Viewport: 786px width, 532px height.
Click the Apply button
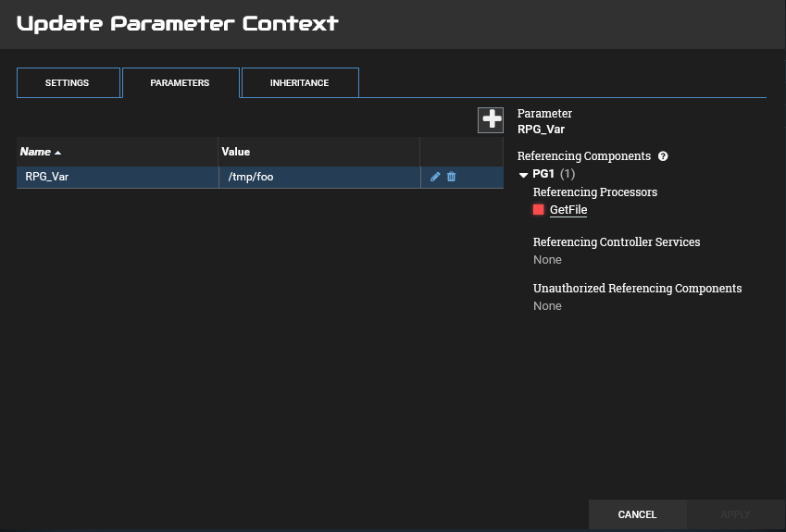pyautogui.click(x=735, y=514)
